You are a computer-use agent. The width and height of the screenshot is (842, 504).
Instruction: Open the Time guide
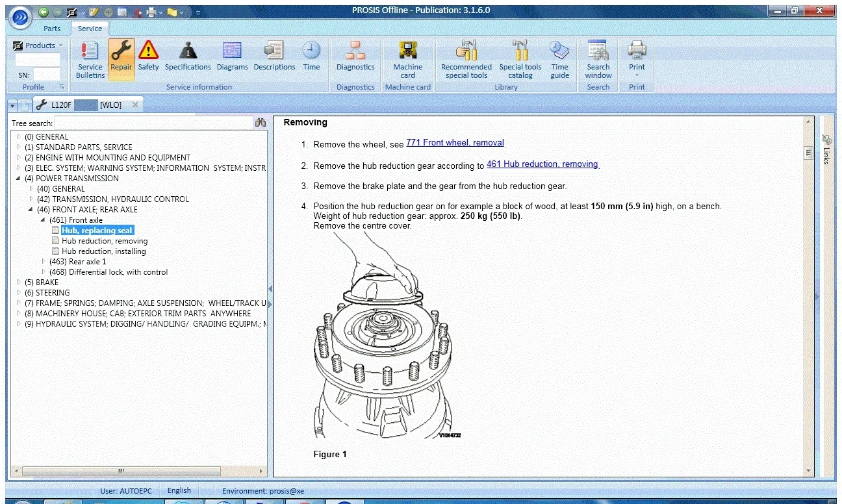click(559, 58)
